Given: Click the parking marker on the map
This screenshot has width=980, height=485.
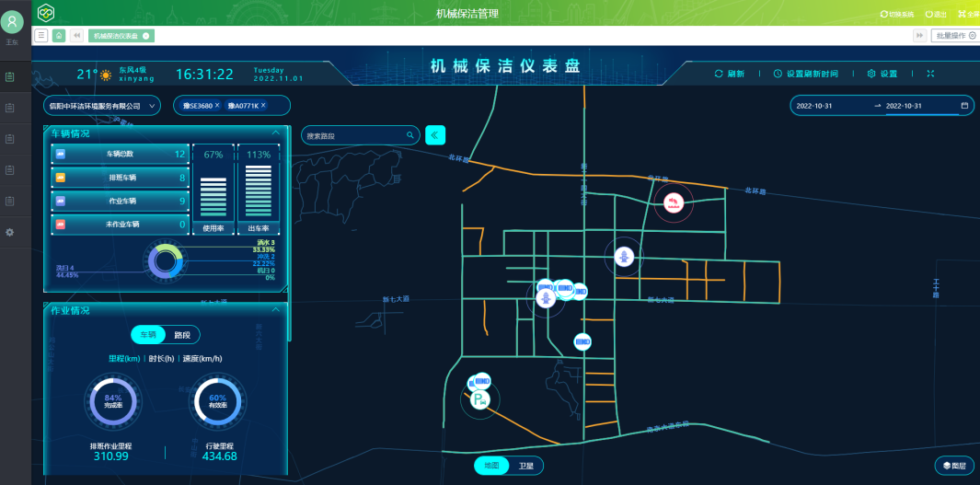Looking at the screenshot, I should point(478,399).
